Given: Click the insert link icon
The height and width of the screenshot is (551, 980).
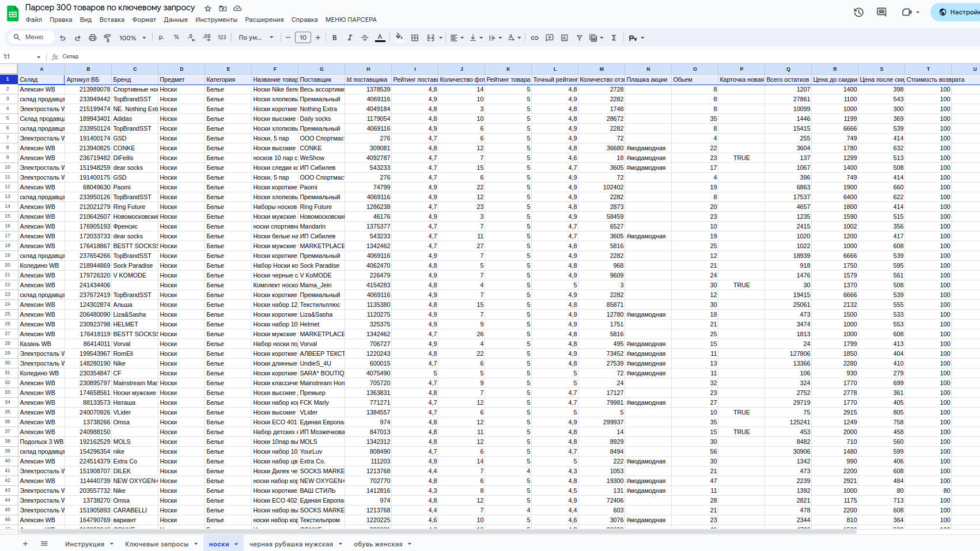Looking at the screenshot, I should tap(535, 38).
